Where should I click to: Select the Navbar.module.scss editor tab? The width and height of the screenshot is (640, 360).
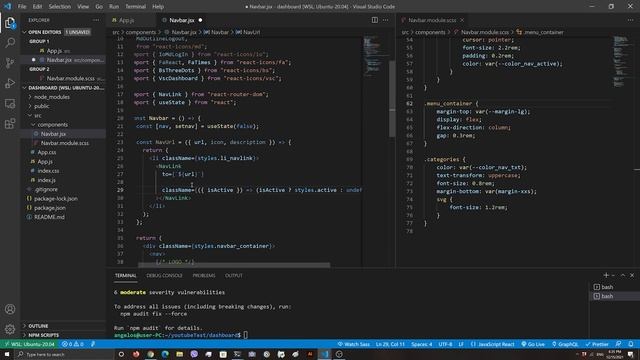coord(432,20)
